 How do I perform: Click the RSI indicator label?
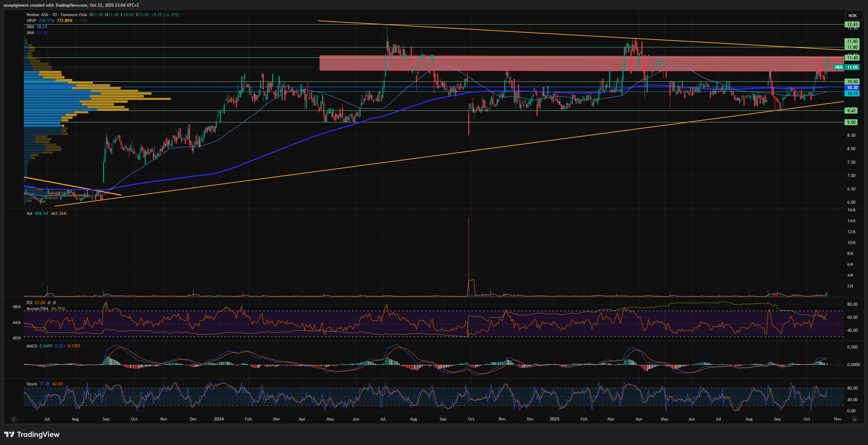(29, 303)
